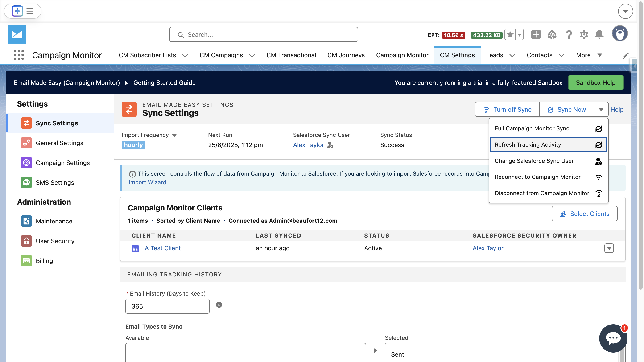Click move-right arrow between Available and Selected
The height and width of the screenshot is (362, 644).
point(375,350)
